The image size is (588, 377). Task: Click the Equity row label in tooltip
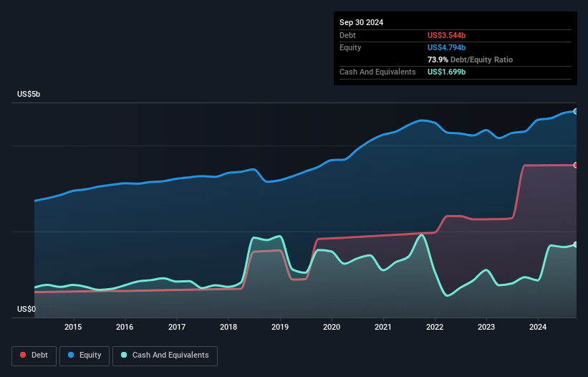(x=350, y=47)
